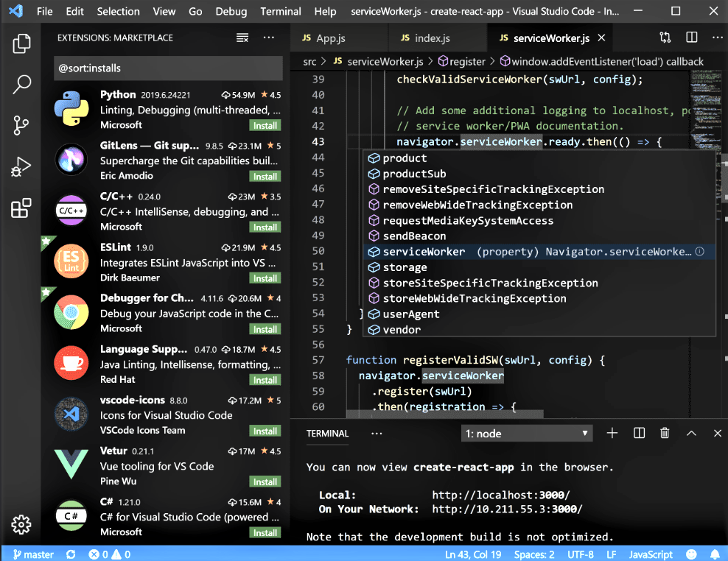
Task: Click src in the breadcrumb
Action: pyautogui.click(x=309, y=61)
